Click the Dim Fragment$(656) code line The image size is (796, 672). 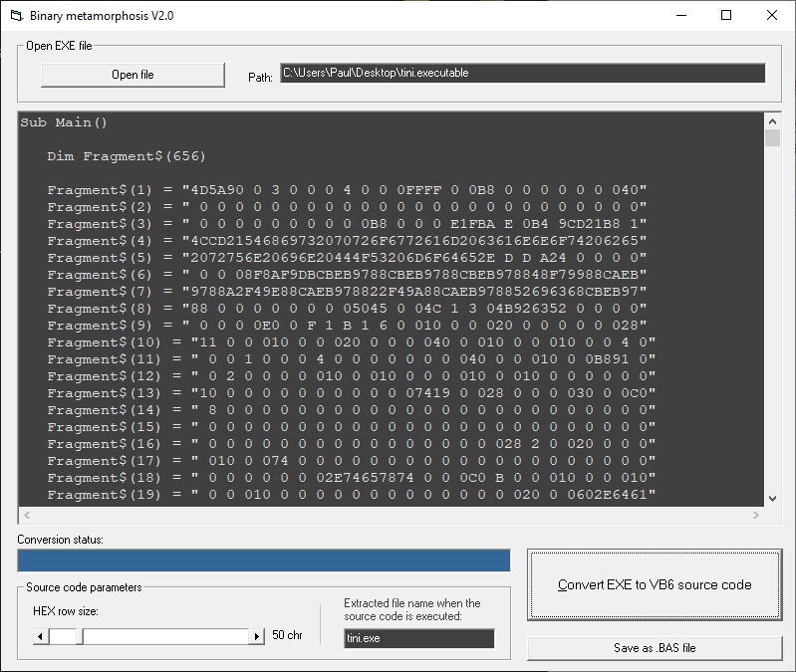pos(127,156)
